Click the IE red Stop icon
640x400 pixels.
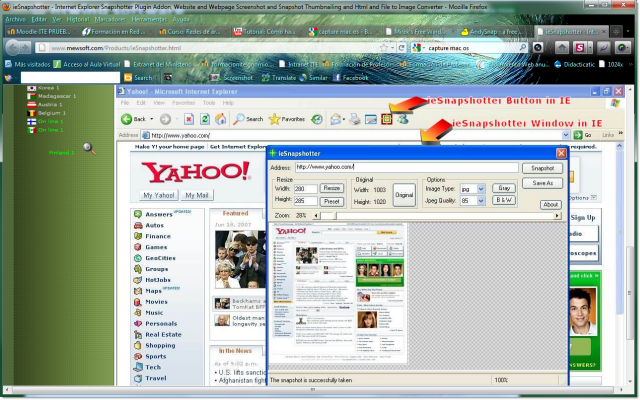click(x=189, y=119)
